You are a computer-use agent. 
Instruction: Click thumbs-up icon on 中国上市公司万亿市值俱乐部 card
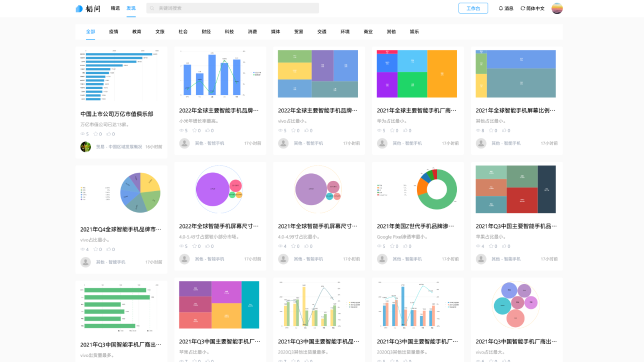tap(108, 134)
